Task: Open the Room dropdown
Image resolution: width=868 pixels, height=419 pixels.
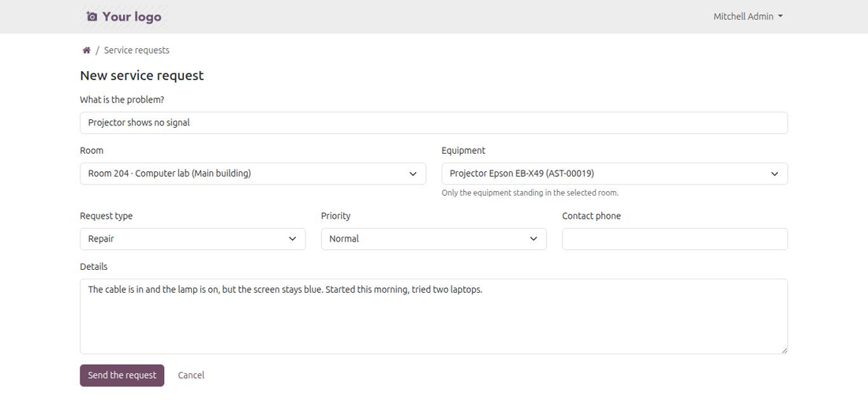Action: [x=253, y=174]
